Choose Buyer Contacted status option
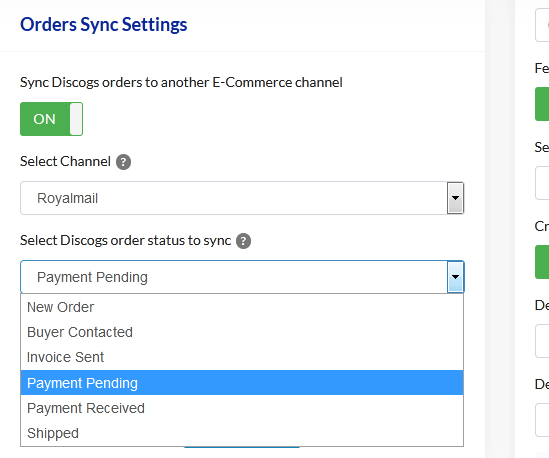549x458 pixels. [242, 332]
